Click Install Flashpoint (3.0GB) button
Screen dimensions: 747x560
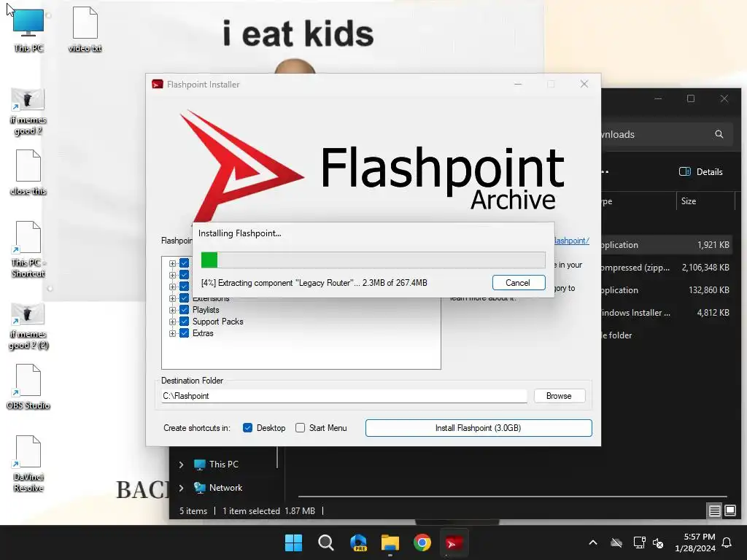click(x=479, y=427)
